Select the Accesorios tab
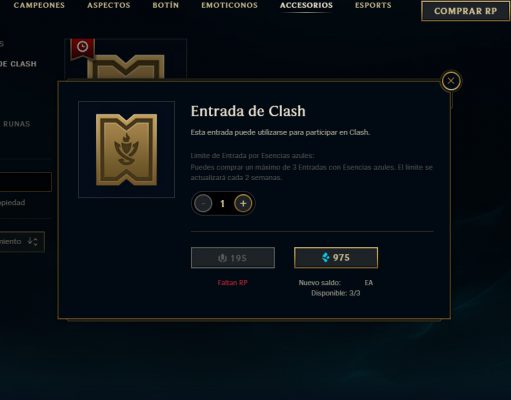Screen dimensions: 511x400 point(306,5)
